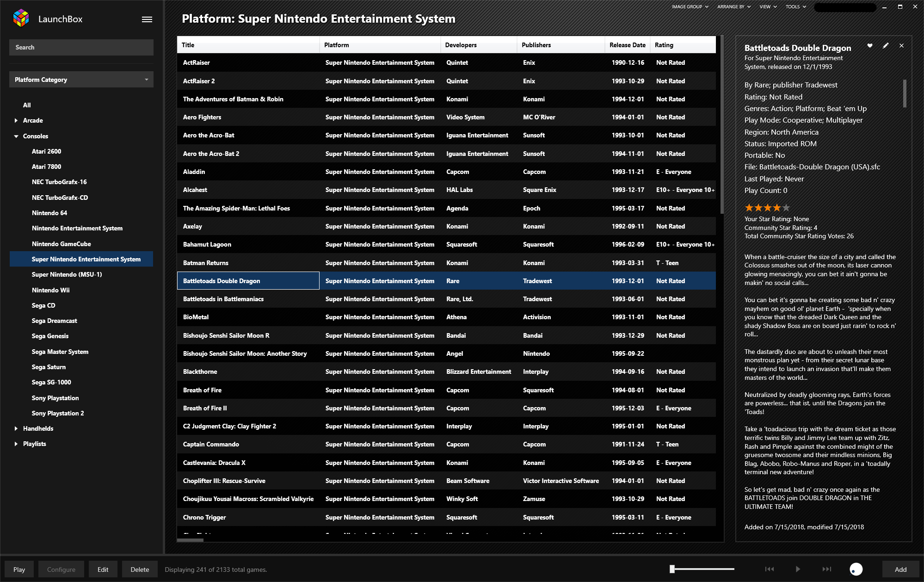This screenshot has width=924, height=582.
Task: Click the game list vertical scrollbar
Action: tap(722, 125)
